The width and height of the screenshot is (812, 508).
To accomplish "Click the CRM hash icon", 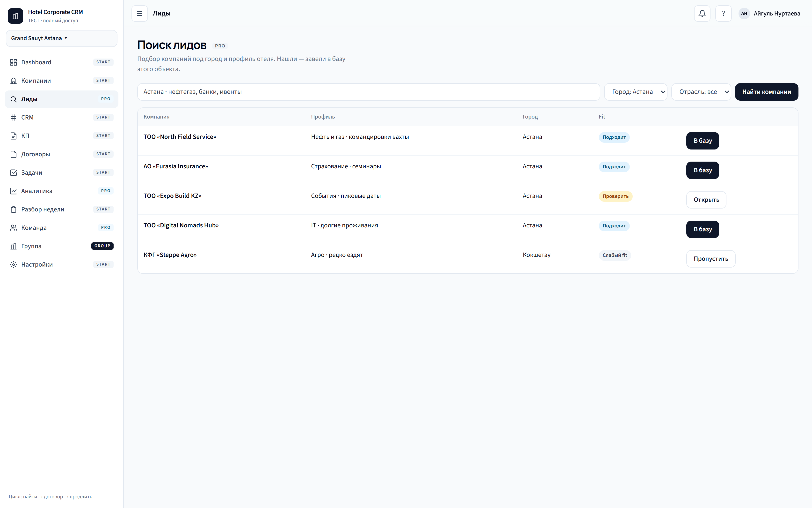I will pos(14,117).
